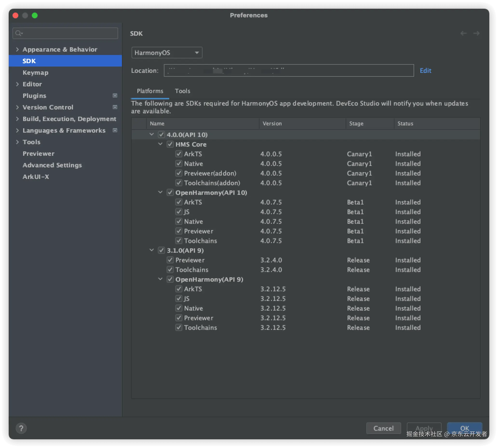Expand Appearance & Behavior in sidebar
Screen dimensions: 498x448
(x=17, y=49)
